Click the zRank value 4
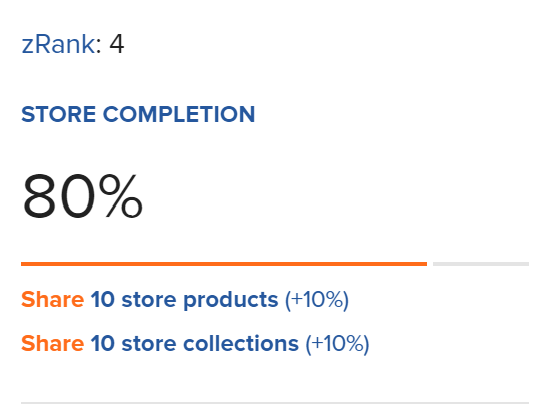This screenshot has height=410, width=546. (117, 45)
